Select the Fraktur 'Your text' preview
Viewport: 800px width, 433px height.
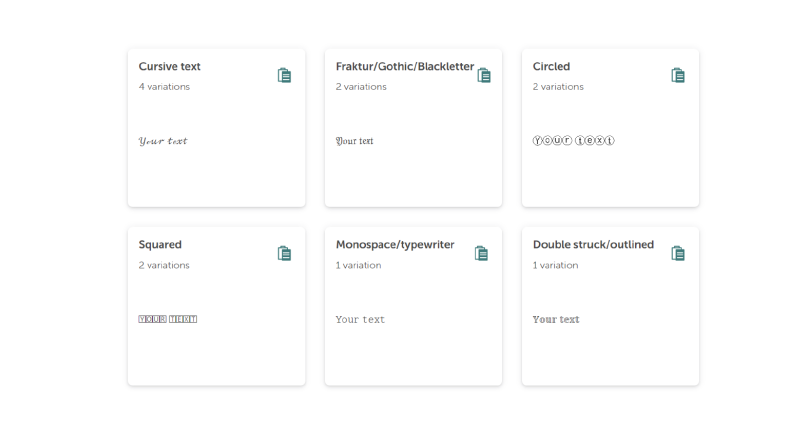coord(354,141)
